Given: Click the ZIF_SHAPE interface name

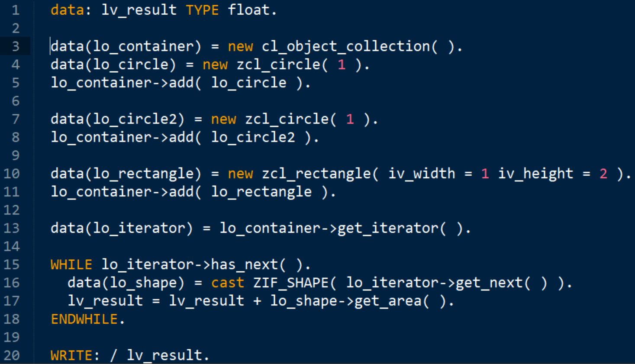Looking at the screenshot, I should [291, 283].
